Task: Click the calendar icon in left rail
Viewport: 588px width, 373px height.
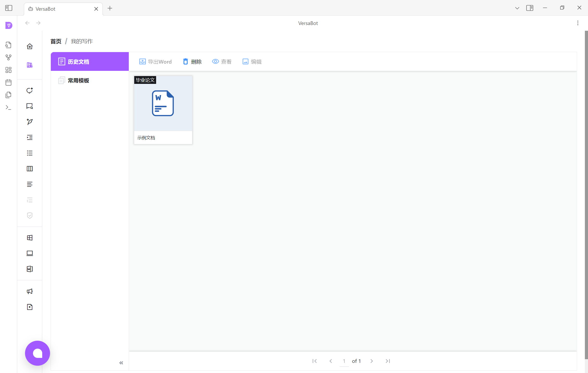Action: (x=8, y=83)
